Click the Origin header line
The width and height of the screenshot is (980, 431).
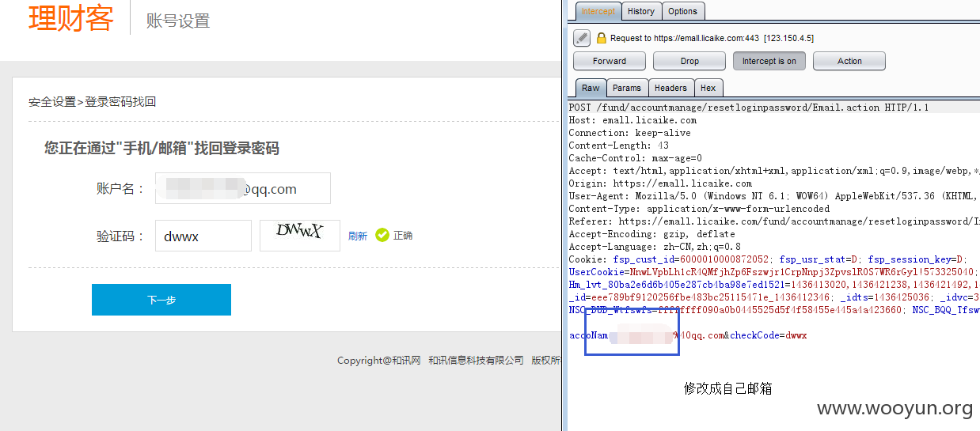coord(660,183)
